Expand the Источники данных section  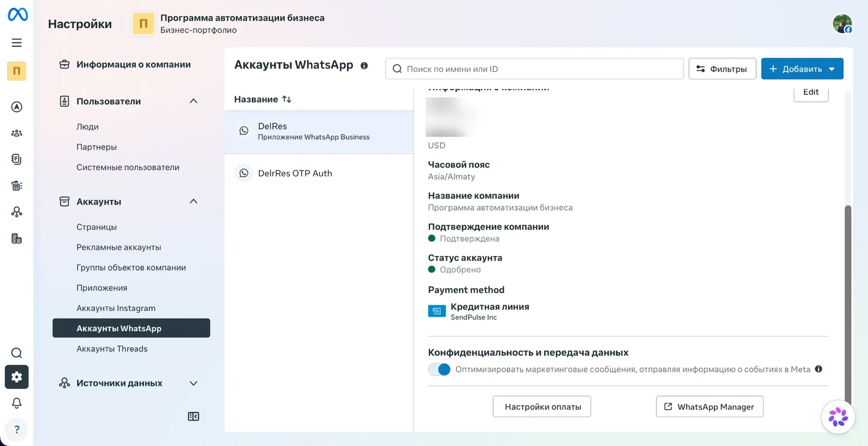[x=194, y=383]
